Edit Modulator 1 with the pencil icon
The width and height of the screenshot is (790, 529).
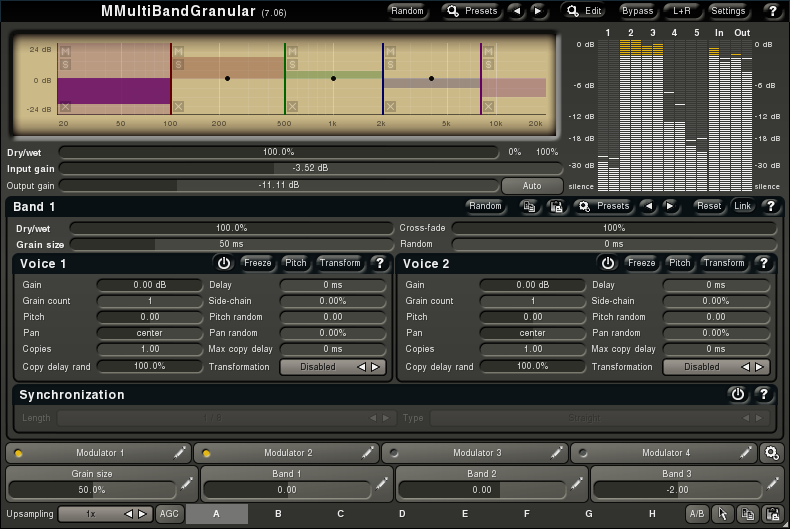(179, 453)
